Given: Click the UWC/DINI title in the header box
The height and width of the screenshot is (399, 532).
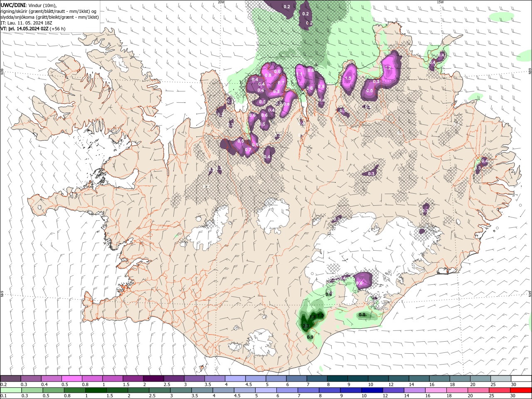Looking at the screenshot, I should [13, 5].
